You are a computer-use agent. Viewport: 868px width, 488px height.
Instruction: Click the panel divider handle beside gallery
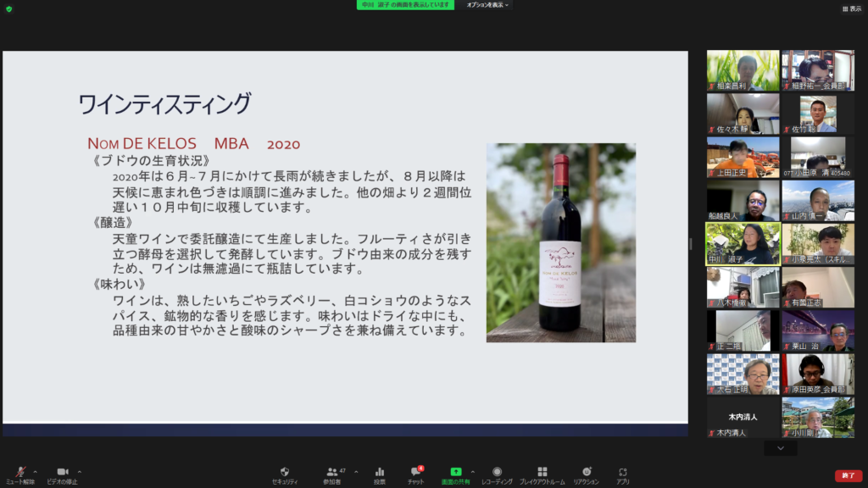point(690,244)
